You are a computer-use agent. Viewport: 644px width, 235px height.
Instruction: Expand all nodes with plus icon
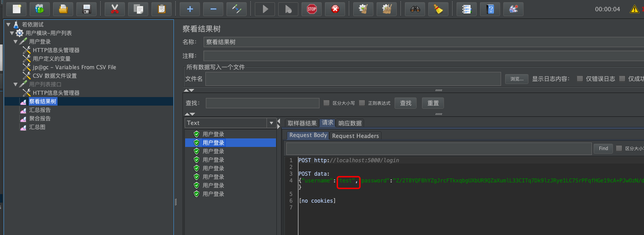(x=190, y=9)
